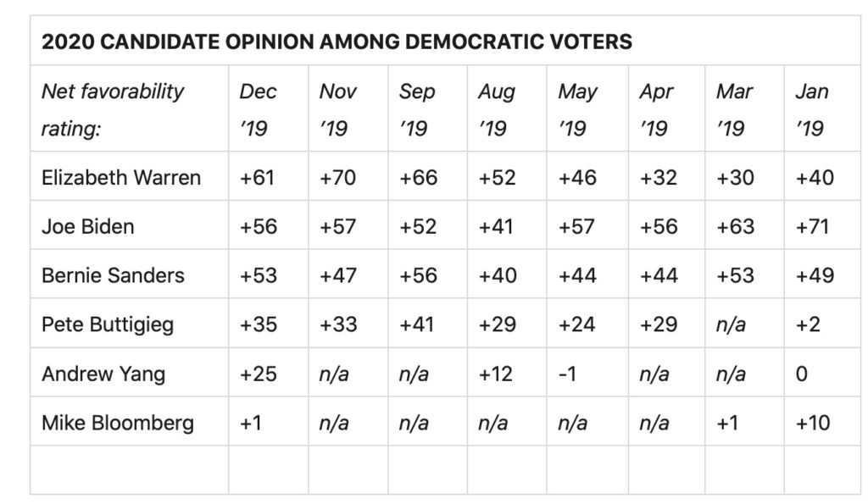Click the Sep '19 column header
The height and width of the screenshot is (504, 868).
point(417,109)
